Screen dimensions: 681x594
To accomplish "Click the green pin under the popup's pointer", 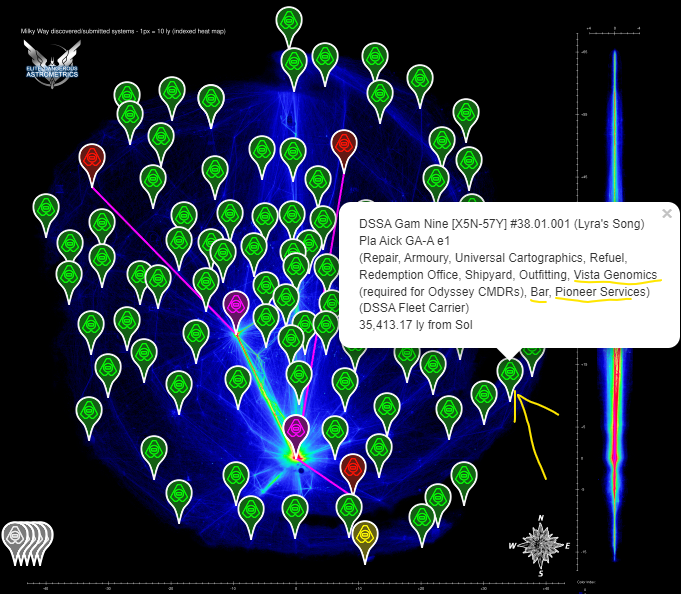I will coord(510,379).
